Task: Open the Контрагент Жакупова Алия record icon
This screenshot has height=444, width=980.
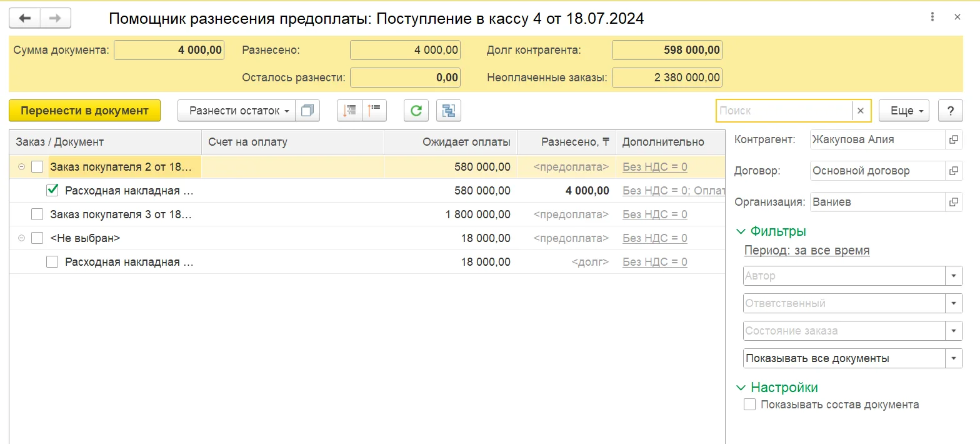Action: click(x=953, y=140)
